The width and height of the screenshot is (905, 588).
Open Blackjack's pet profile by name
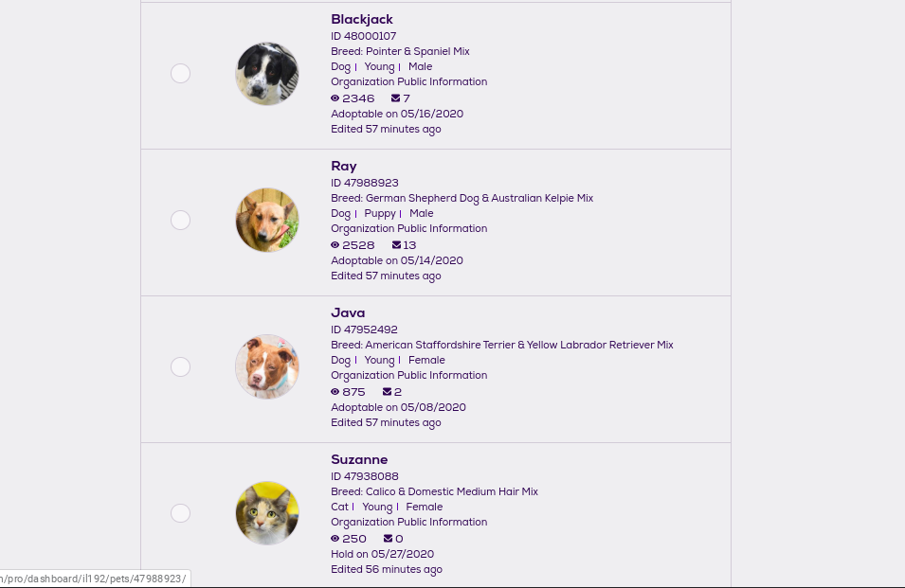coord(361,19)
